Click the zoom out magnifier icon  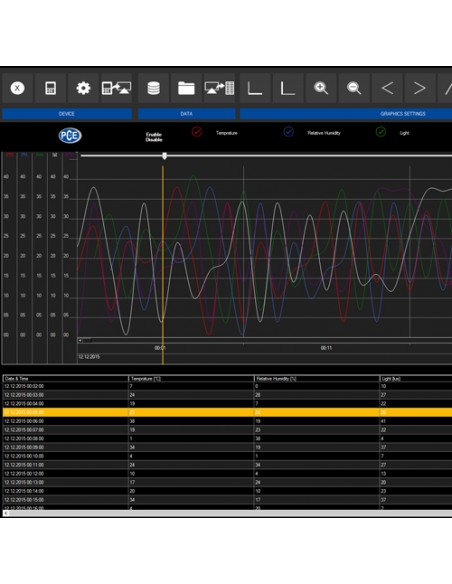click(x=354, y=88)
